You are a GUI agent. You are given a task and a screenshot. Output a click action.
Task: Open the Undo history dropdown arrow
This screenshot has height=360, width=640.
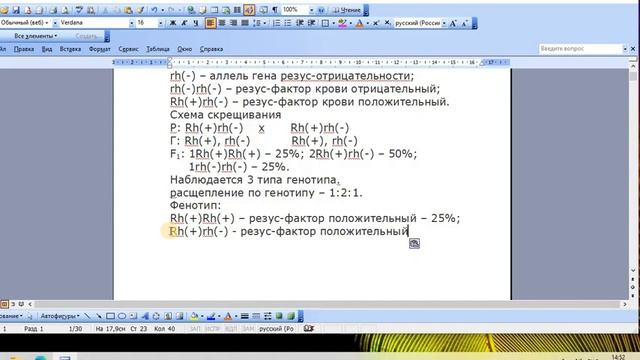(x=162, y=10)
